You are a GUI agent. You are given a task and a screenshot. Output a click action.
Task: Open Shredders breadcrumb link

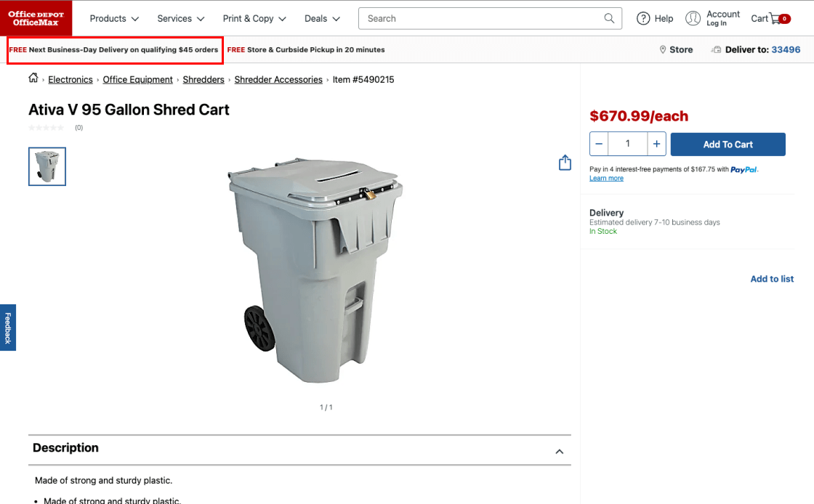tap(203, 80)
